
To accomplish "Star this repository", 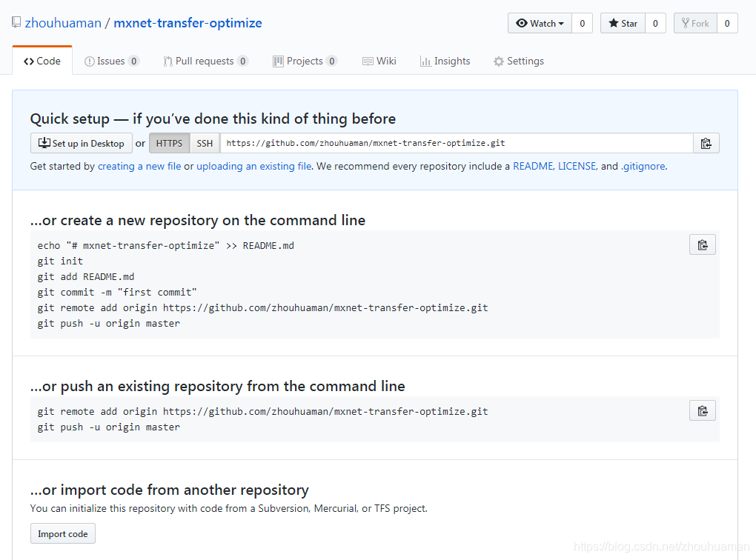I will point(623,23).
